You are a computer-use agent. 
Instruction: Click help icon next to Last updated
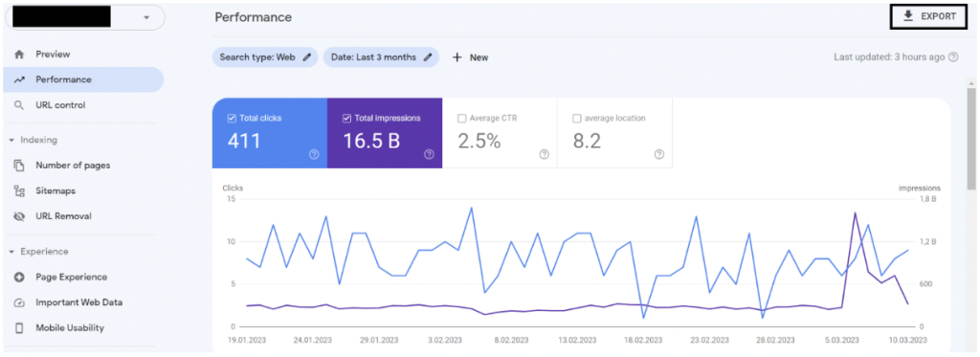[953, 56]
